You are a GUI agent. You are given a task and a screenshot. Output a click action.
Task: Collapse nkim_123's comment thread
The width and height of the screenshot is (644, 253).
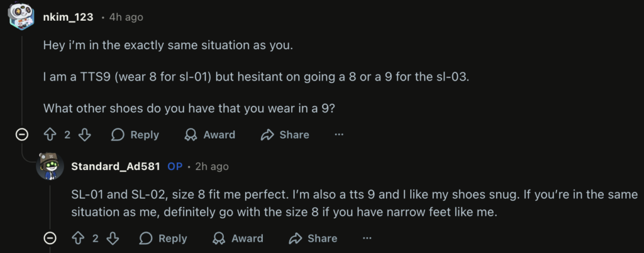pos(22,135)
